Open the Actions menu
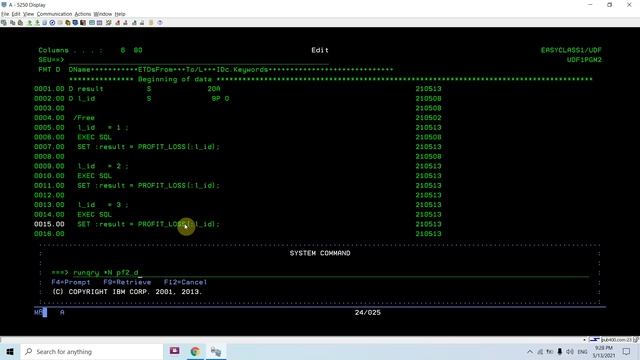 83,14
